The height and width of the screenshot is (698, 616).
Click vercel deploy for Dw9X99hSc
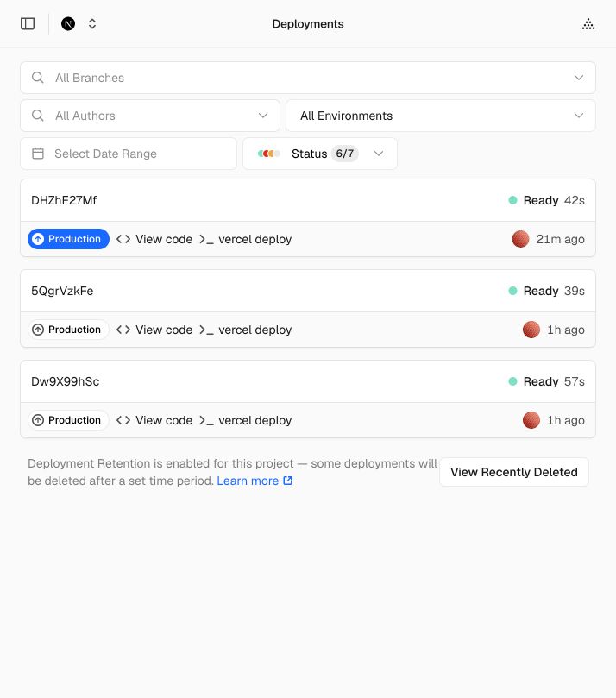tap(255, 420)
